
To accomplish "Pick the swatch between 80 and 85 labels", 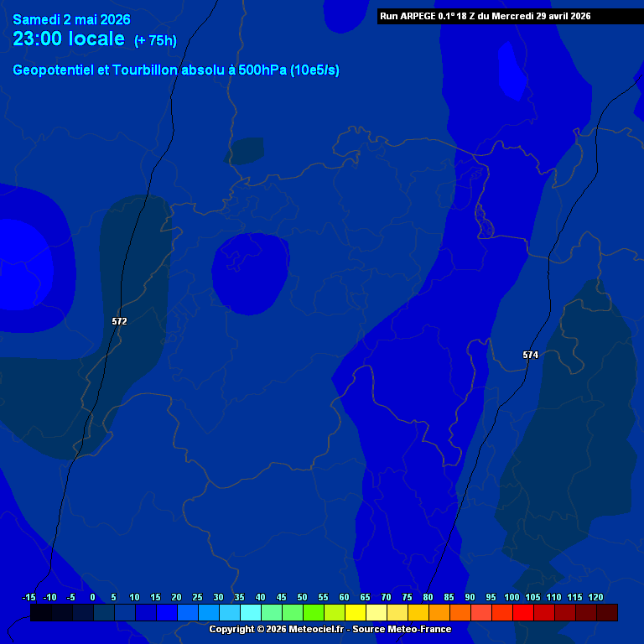I will [439, 613].
